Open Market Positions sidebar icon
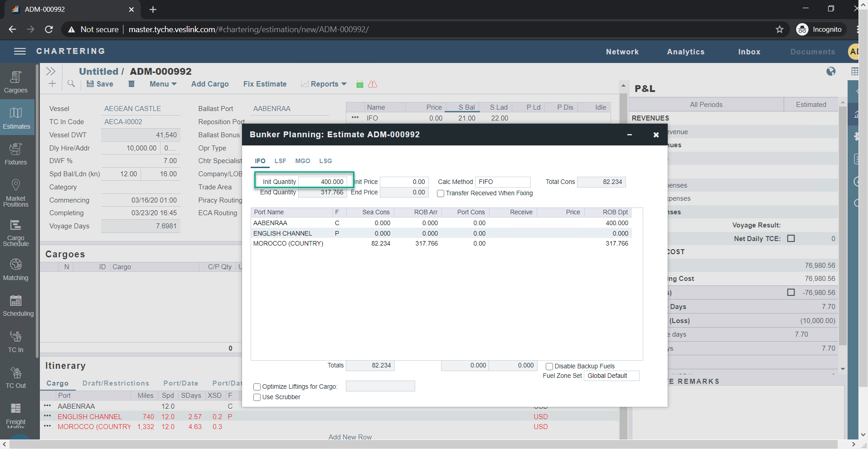868x449 pixels. [x=16, y=193]
